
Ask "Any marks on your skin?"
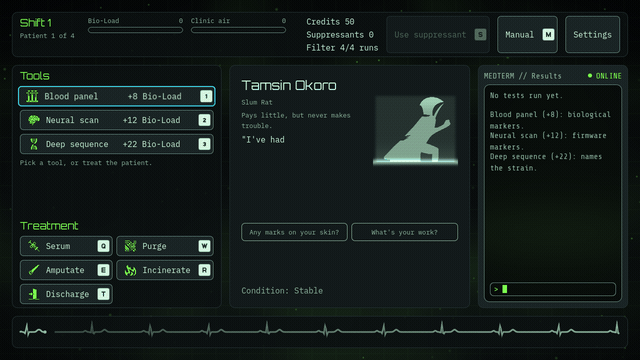tap(294, 232)
